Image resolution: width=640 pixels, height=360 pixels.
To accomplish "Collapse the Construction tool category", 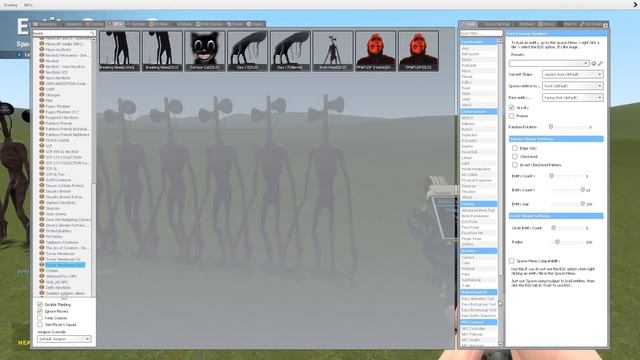I will click(479, 111).
